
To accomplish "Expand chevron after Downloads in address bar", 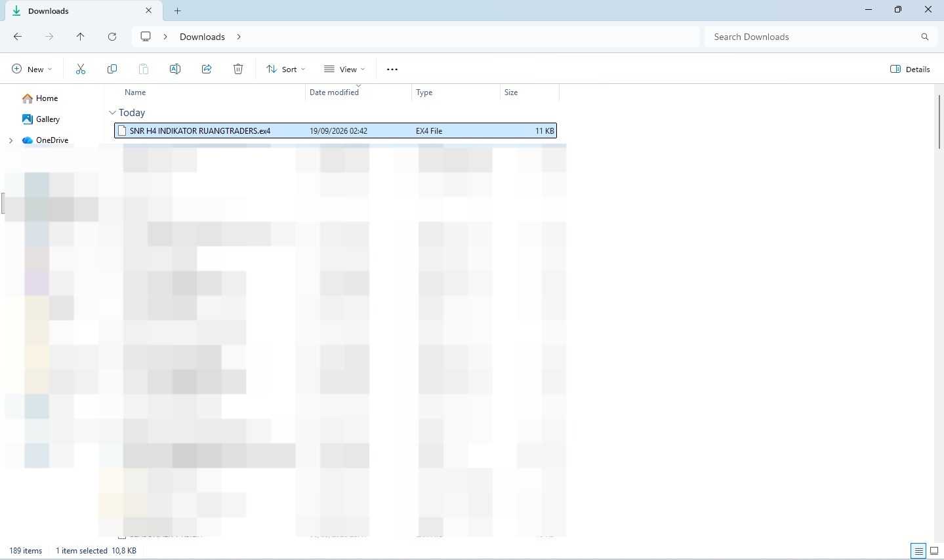I will point(239,37).
